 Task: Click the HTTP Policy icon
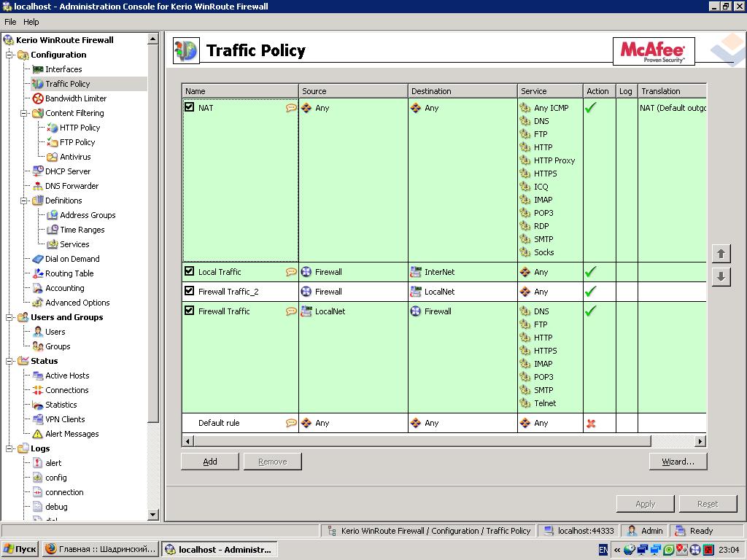[53, 128]
